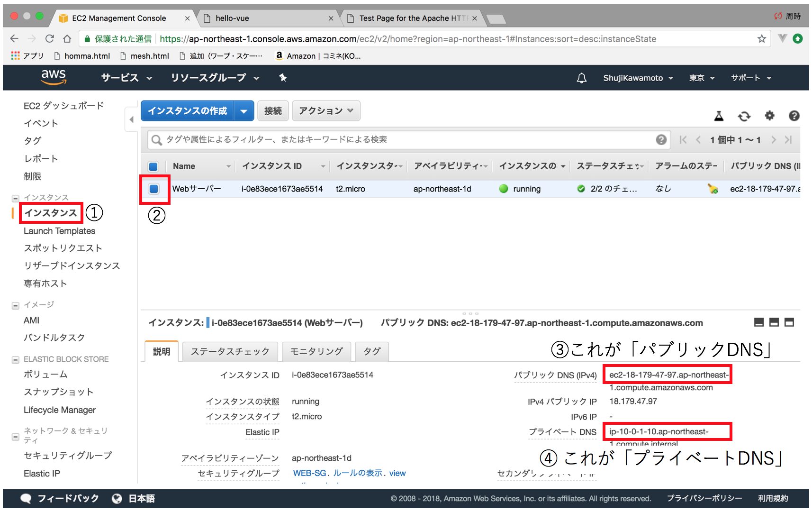
Task: Open the Elastic IP sidebar link
Action: [x=42, y=474]
